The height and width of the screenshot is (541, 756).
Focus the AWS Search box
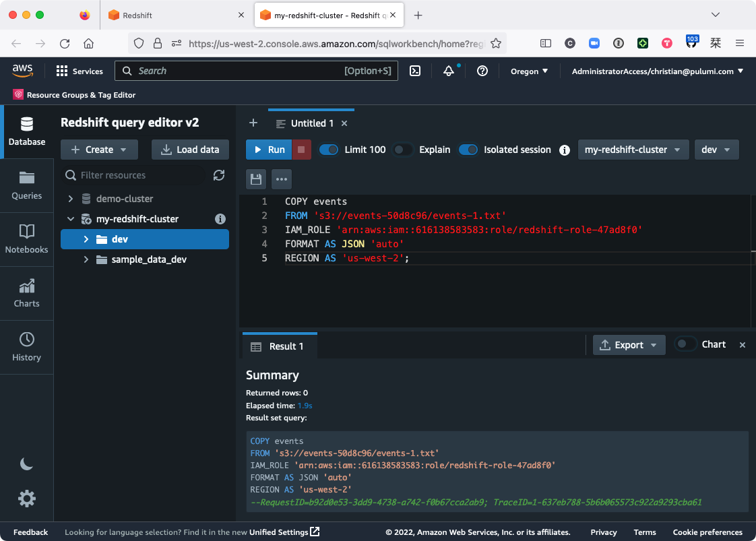click(256, 71)
